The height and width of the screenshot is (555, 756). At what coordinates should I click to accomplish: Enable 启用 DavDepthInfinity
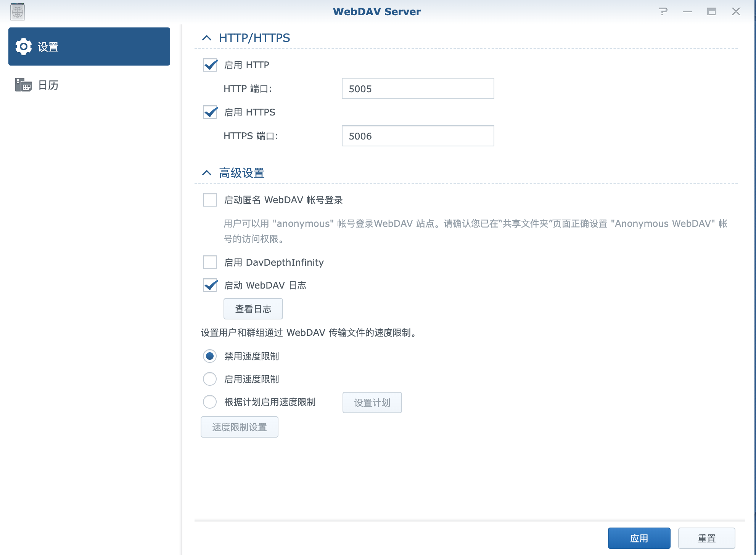coord(209,262)
